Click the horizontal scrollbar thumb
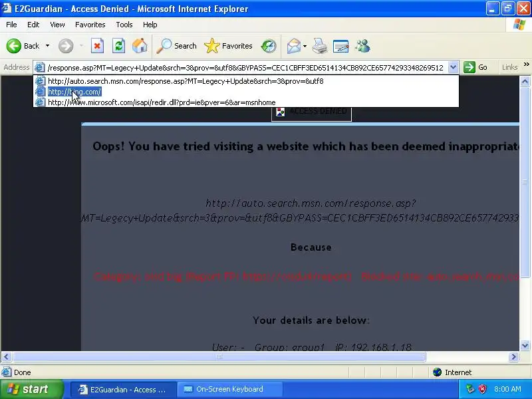Image resolution: width=532 pixels, height=399 pixels. click(x=219, y=356)
